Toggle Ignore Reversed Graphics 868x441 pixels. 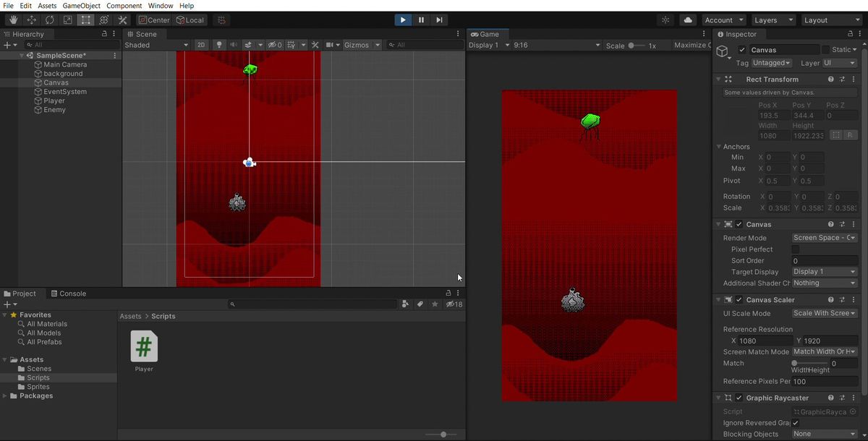coord(795,423)
